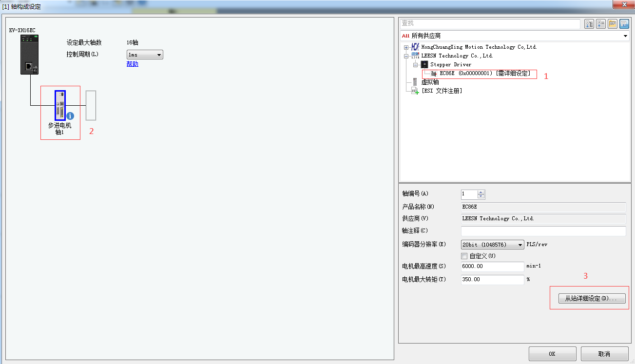Enable the 自定义(U) checkbox
This screenshot has width=635, height=364.
pyautogui.click(x=464, y=256)
